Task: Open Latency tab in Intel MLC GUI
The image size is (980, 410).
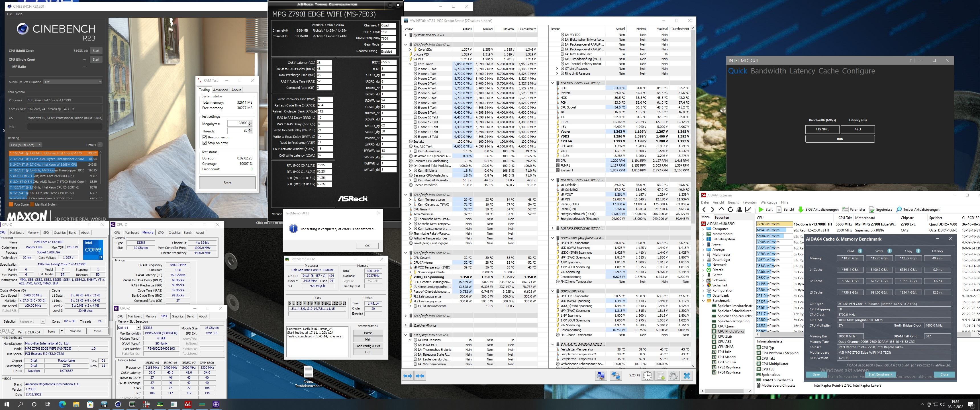Action: tap(802, 71)
